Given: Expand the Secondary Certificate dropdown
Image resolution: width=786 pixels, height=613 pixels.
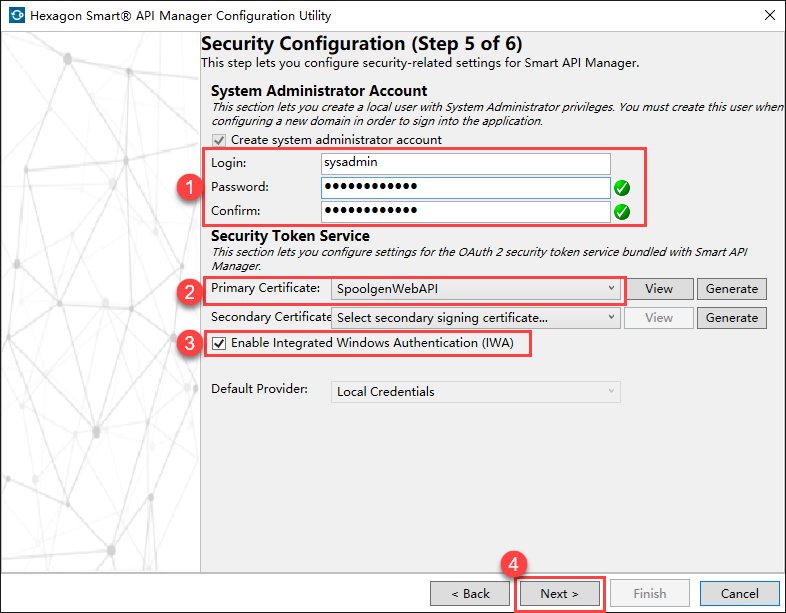Looking at the screenshot, I should pyautogui.click(x=475, y=318).
